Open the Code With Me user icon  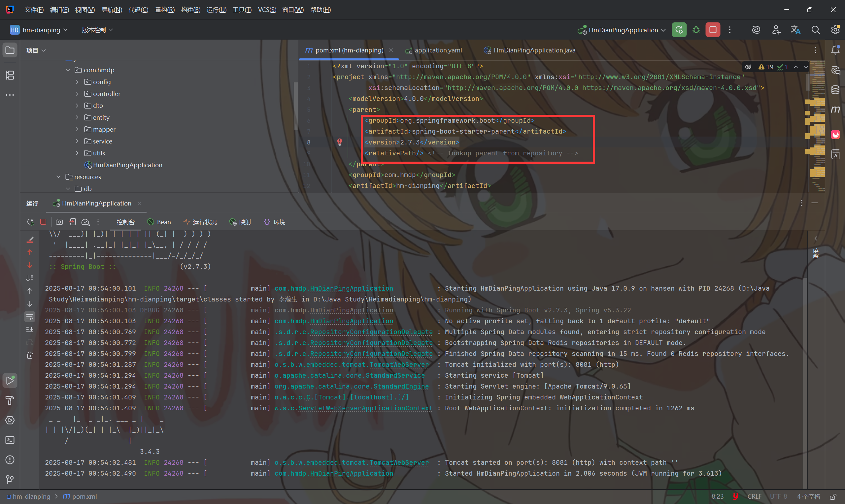[x=776, y=30]
